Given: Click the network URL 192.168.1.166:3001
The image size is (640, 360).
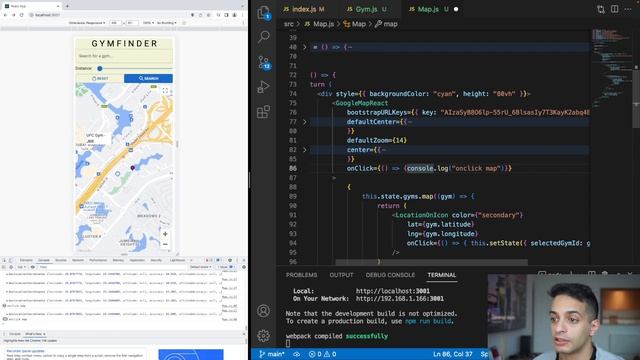Looking at the screenshot, I should [x=400, y=298].
